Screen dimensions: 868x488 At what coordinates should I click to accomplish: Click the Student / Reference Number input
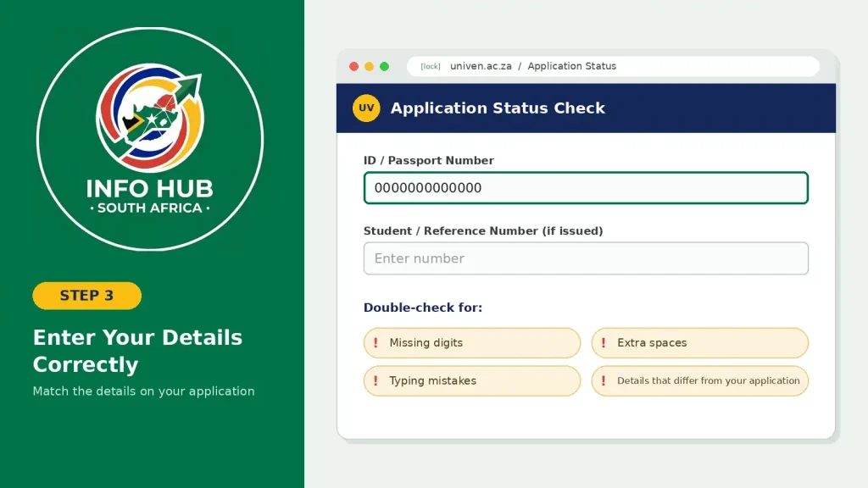point(586,258)
